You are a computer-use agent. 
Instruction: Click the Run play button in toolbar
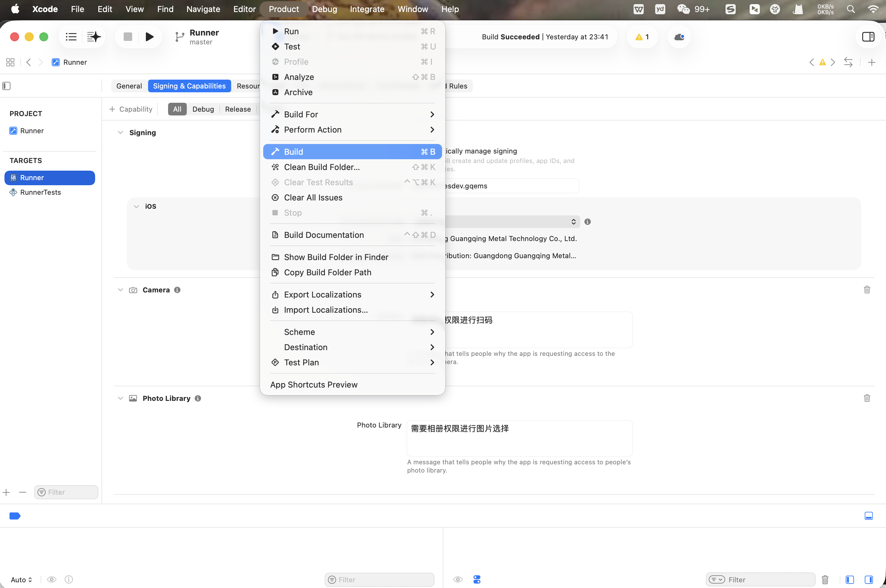pyautogui.click(x=149, y=37)
